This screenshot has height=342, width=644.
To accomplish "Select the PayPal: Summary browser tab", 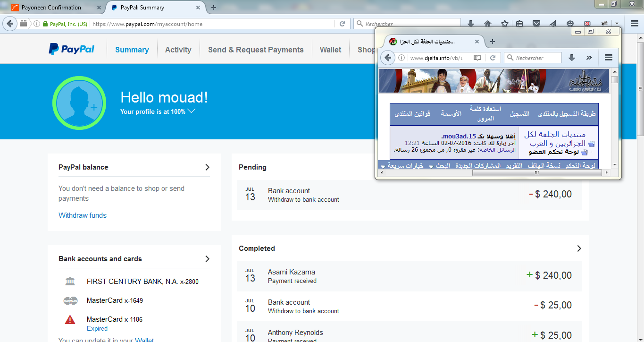I will pos(155,7).
